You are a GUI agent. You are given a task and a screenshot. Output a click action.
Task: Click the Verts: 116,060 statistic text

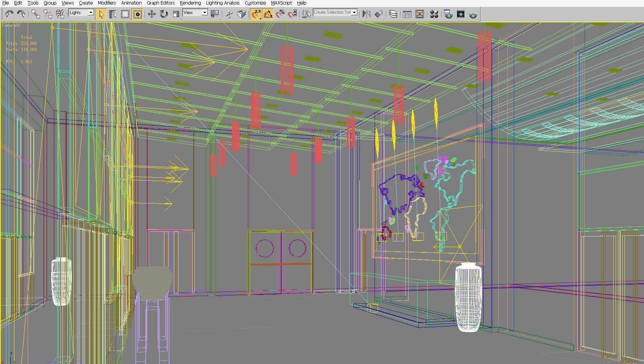21,49
